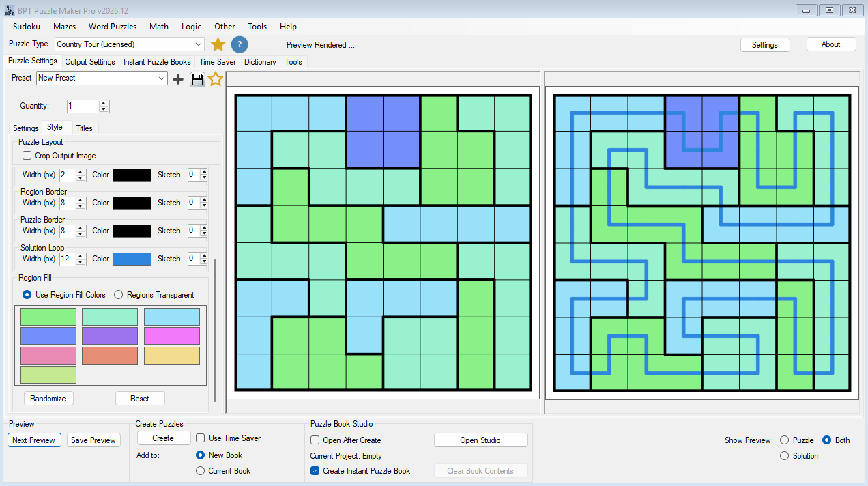Increase Quantity with the up stepper arrow
The image size is (868, 486).
pyautogui.click(x=104, y=103)
